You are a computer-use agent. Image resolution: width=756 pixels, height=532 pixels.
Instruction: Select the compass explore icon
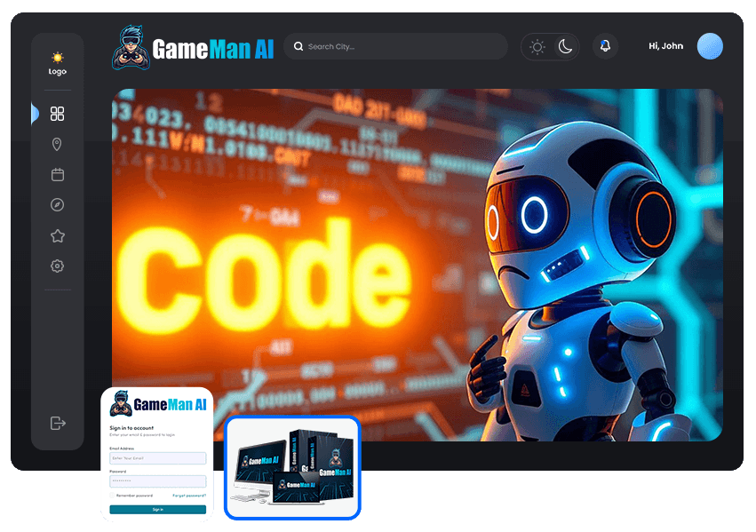click(x=58, y=205)
